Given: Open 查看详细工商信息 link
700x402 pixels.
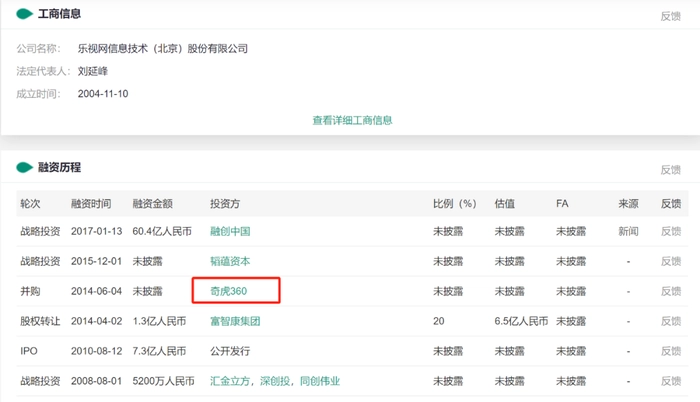Looking at the screenshot, I should 352,120.
